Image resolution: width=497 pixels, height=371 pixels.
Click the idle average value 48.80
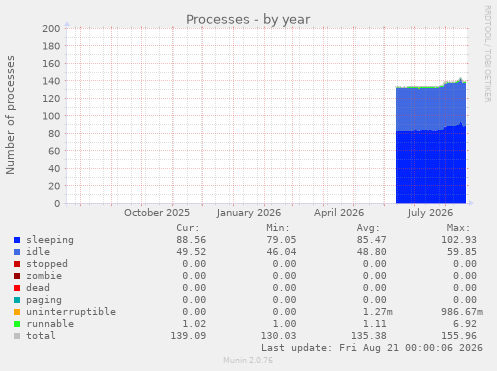[x=371, y=252]
